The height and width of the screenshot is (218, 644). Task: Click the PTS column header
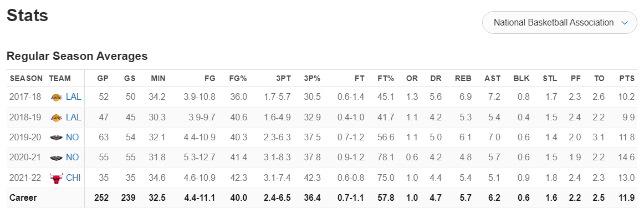pos(627,78)
